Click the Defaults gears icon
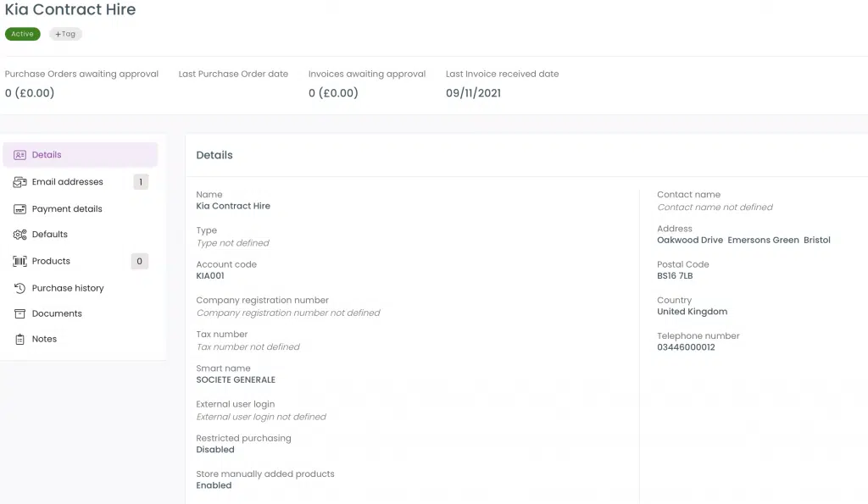This screenshot has height=504, width=868. 20,235
